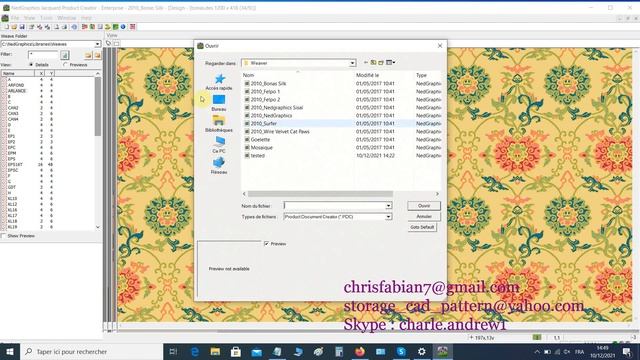Select the Details view radio button
This screenshot has width=640, height=360.
click(31, 65)
